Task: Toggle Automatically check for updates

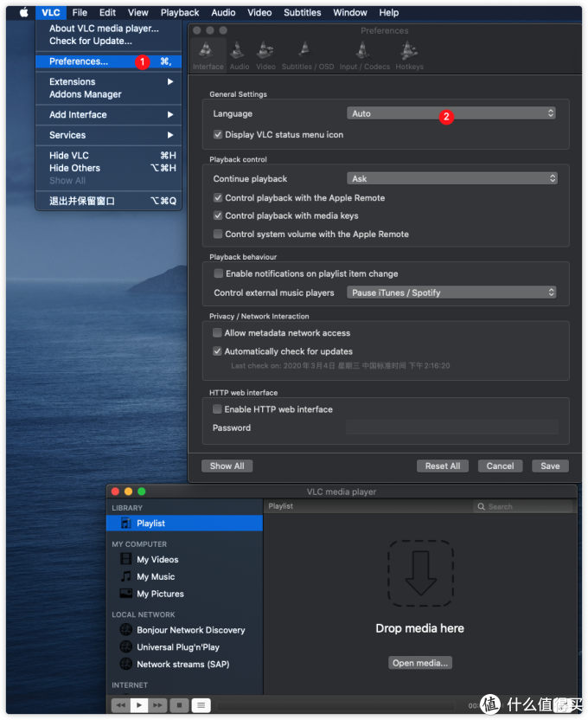Action: click(217, 351)
